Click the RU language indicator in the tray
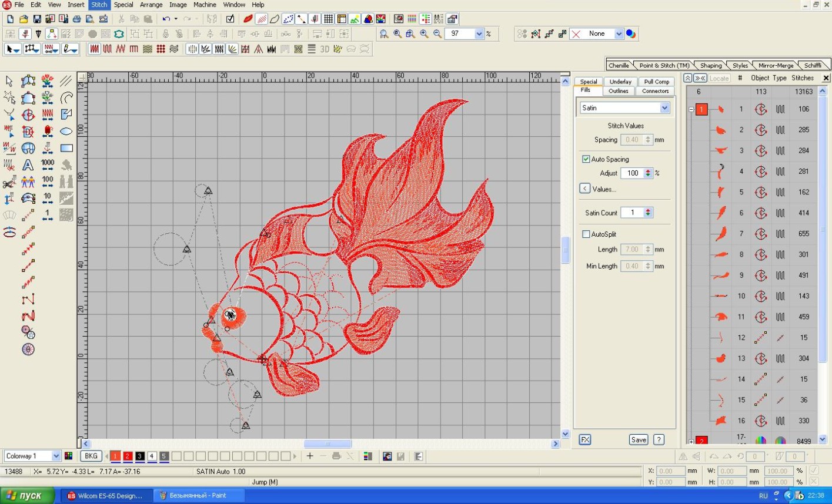Screen dimensions: 832x504 click(763, 496)
